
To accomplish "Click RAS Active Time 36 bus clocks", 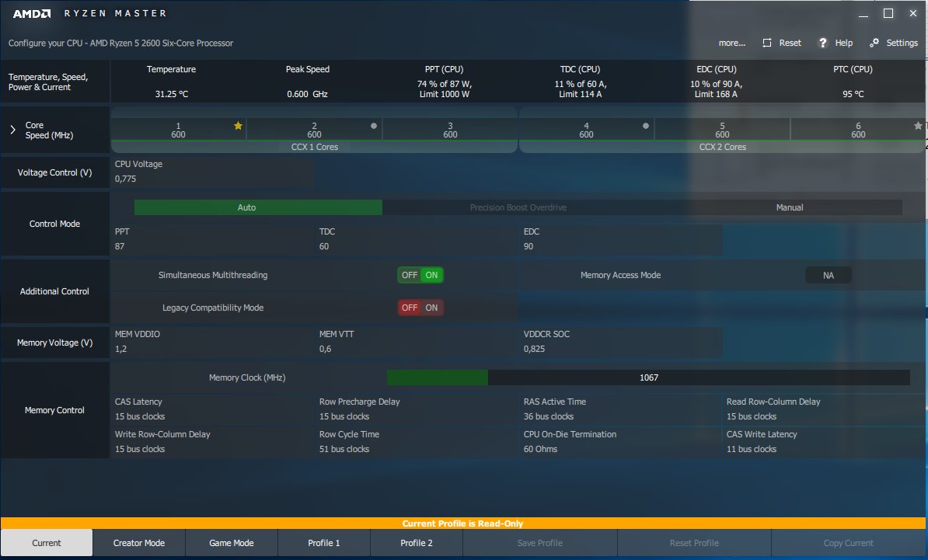I will point(621,409).
